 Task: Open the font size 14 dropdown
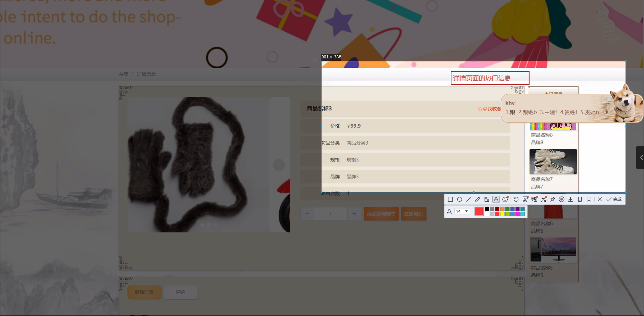coord(466,211)
